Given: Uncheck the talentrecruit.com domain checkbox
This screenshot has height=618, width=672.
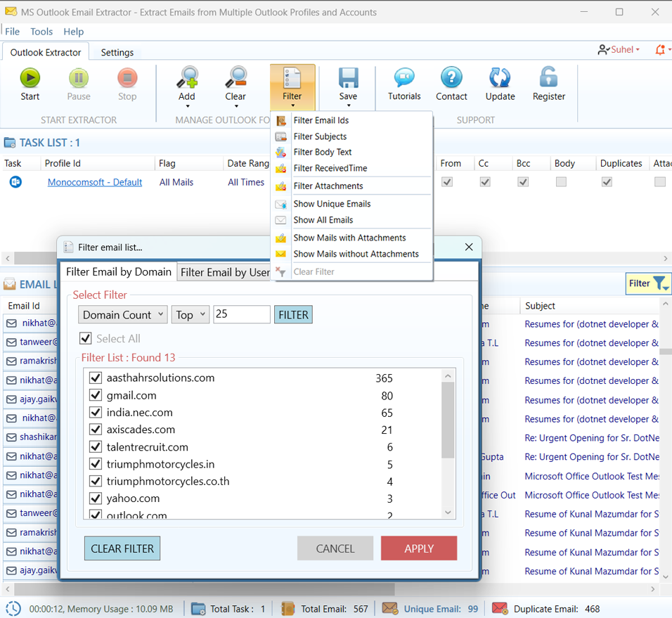Looking at the screenshot, I should click(96, 447).
